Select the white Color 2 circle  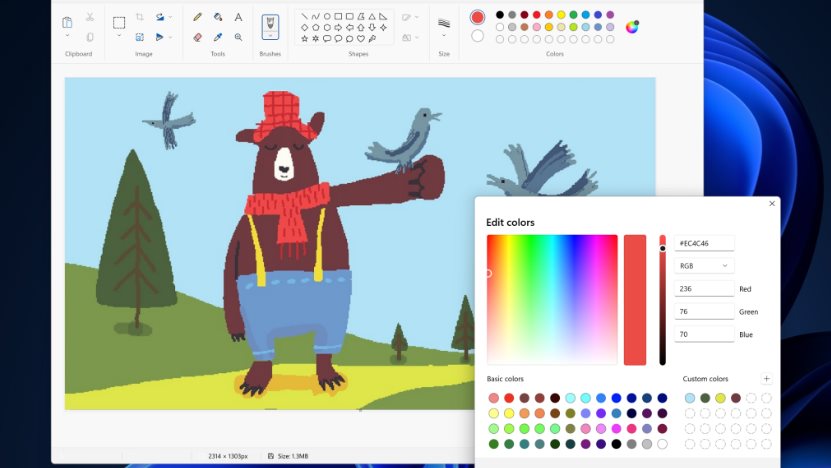477,36
